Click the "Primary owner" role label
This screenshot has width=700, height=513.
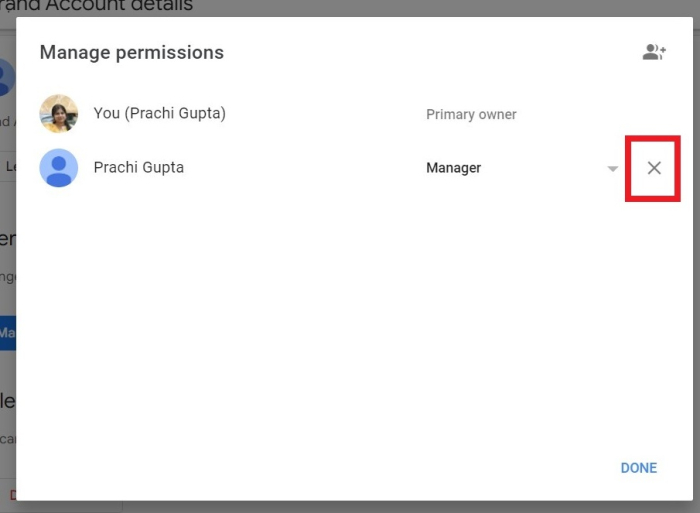471,115
